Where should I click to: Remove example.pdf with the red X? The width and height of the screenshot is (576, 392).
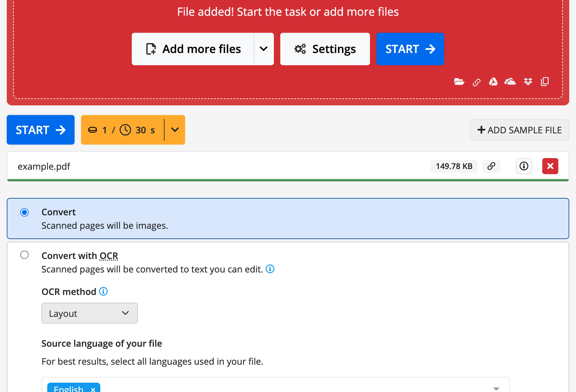tap(550, 166)
